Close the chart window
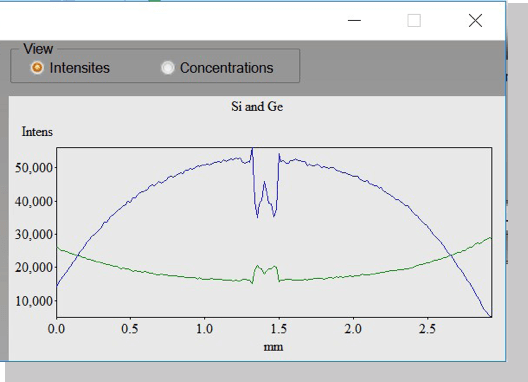Viewport: 528px width, 382px height. click(x=475, y=21)
